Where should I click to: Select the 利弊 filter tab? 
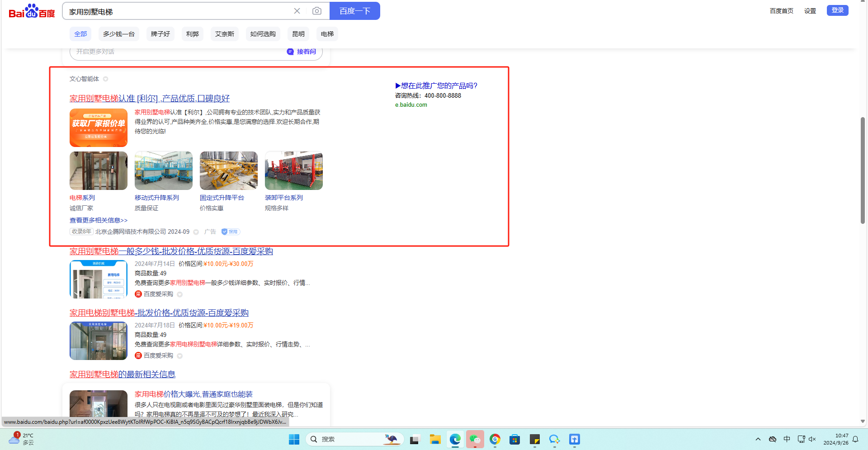pos(193,34)
